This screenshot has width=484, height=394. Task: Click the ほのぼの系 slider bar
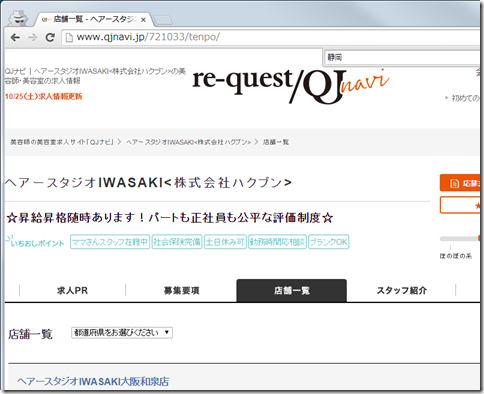coord(460,238)
